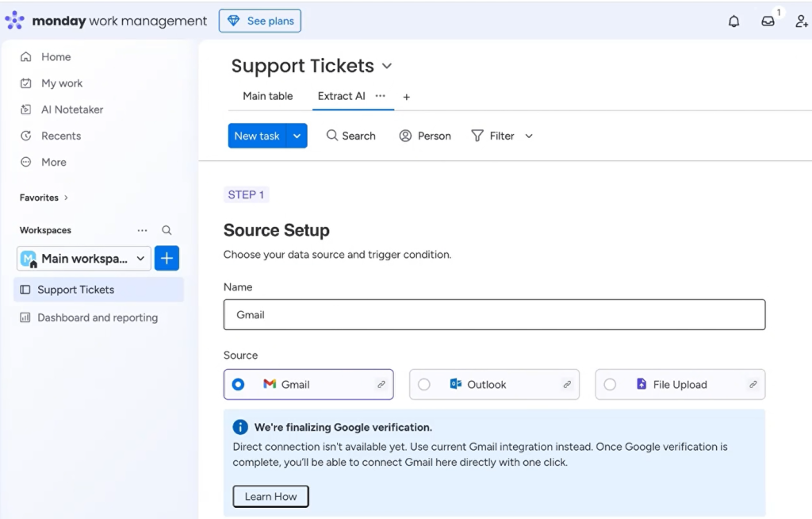Open Dashboard and reporting in the sidebar
The width and height of the screenshot is (812, 519).
click(x=98, y=317)
